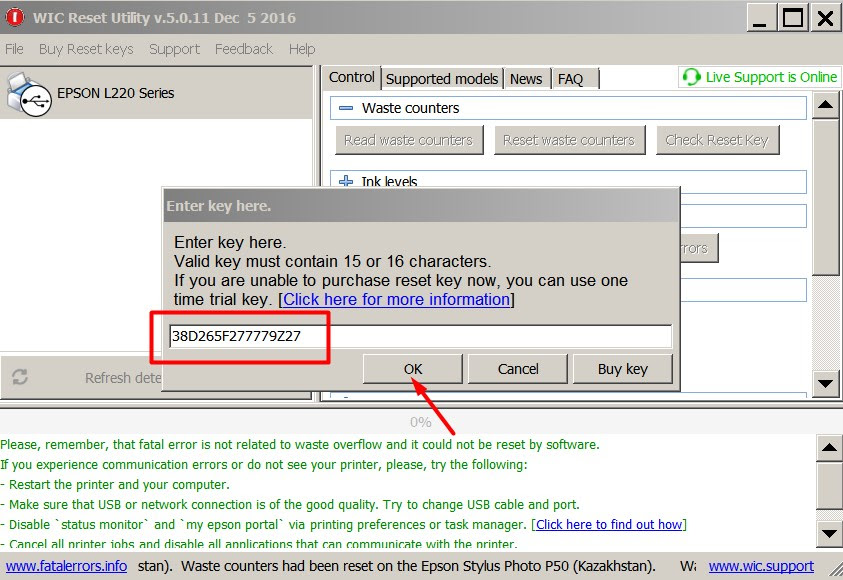Click the log panel scroll down arrow
843x580 pixels.
tap(829, 534)
